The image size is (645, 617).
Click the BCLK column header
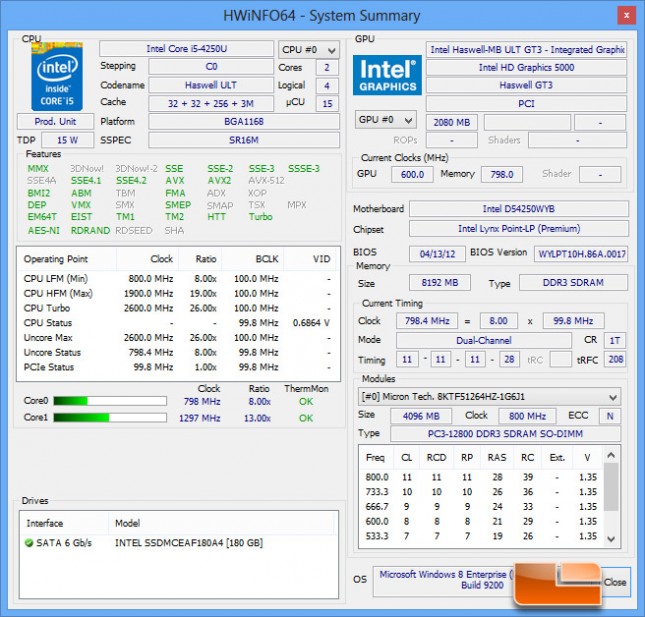click(253, 259)
